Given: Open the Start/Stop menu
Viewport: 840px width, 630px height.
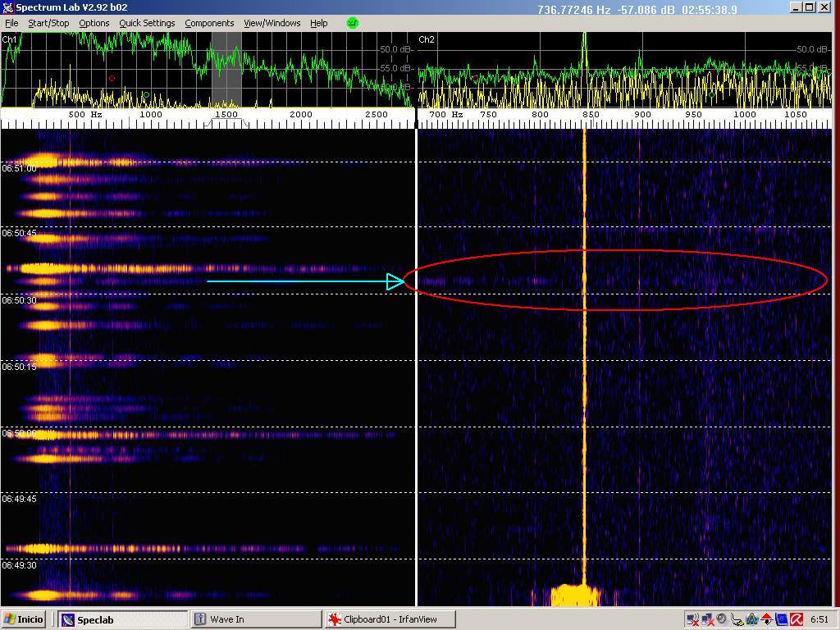Looking at the screenshot, I should point(48,23).
